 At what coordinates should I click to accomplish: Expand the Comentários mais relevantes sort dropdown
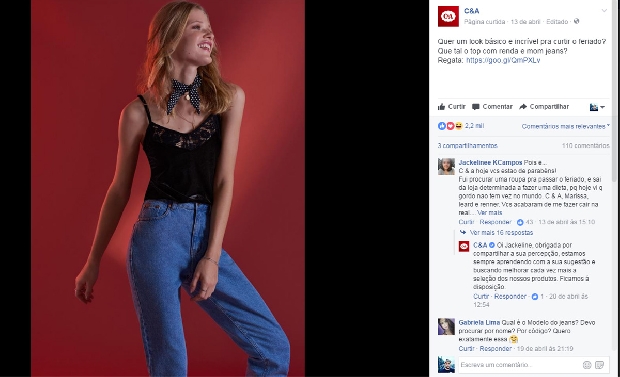[565, 127]
